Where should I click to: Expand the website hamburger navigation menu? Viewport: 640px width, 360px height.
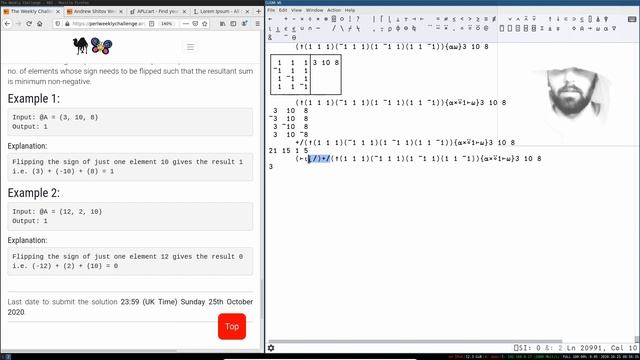(190, 47)
